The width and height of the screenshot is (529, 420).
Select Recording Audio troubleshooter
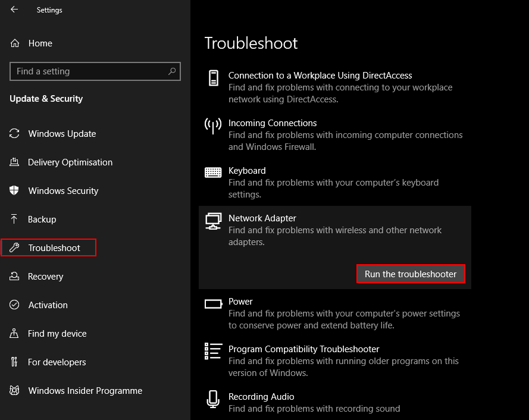(x=261, y=396)
